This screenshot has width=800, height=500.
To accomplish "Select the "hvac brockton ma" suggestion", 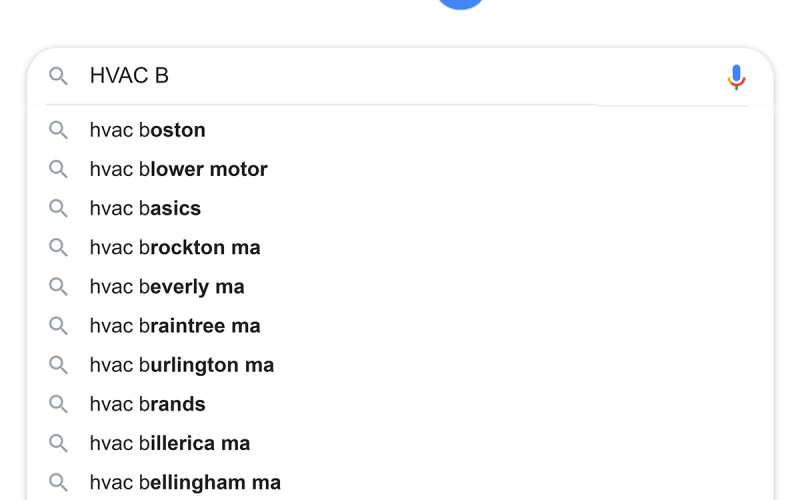I will click(175, 247).
